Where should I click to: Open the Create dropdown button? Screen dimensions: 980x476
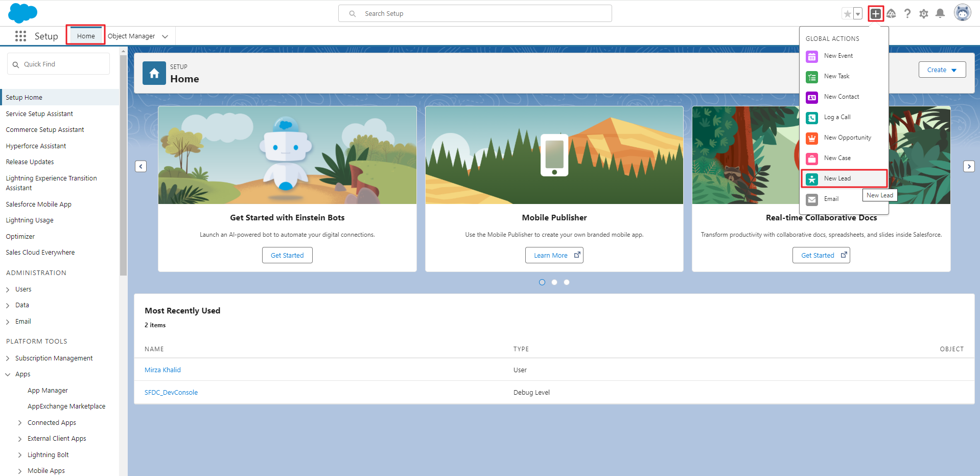click(942, 70)
